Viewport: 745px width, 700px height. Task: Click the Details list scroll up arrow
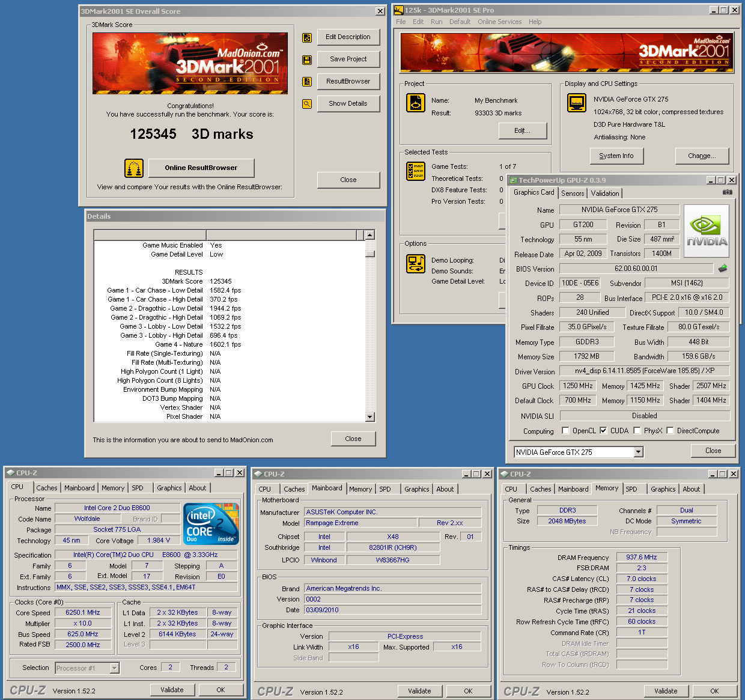click(370, 235)
